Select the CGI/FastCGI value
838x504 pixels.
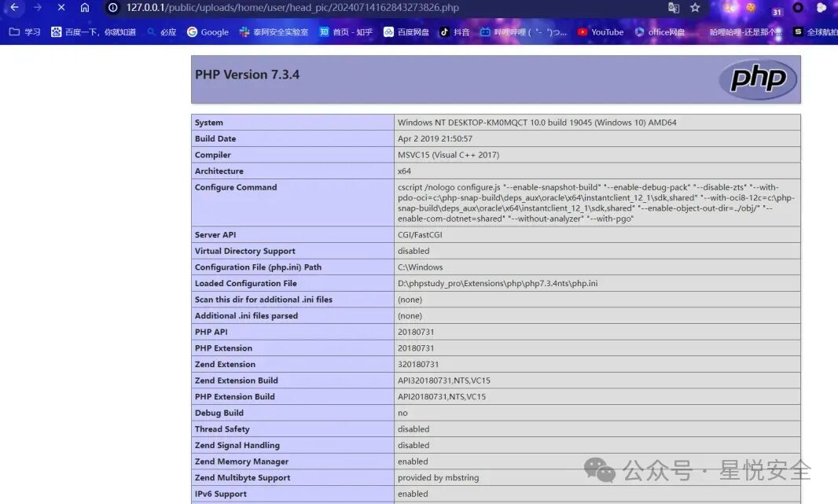pyautogui.click(x=420, y=234)
